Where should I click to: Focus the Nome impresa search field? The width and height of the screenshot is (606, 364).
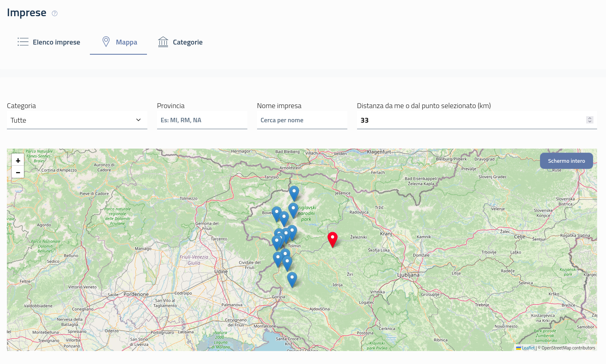click(x=302, y=120)
